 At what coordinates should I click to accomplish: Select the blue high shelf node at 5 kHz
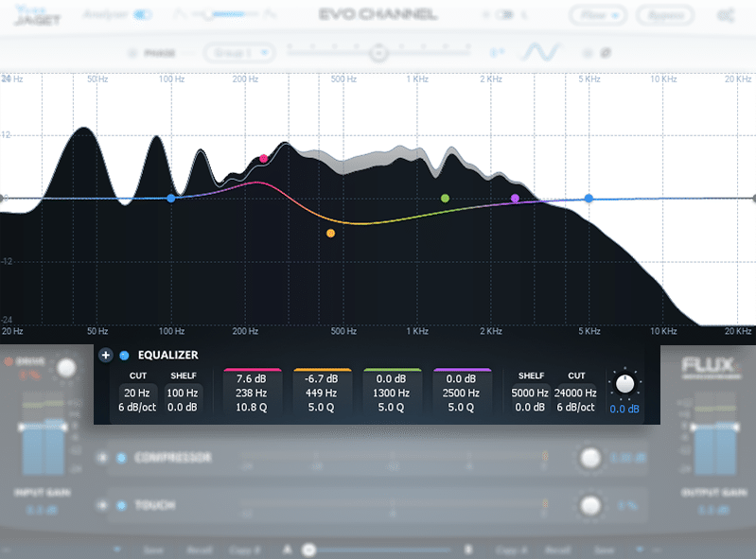click(589, 198)
